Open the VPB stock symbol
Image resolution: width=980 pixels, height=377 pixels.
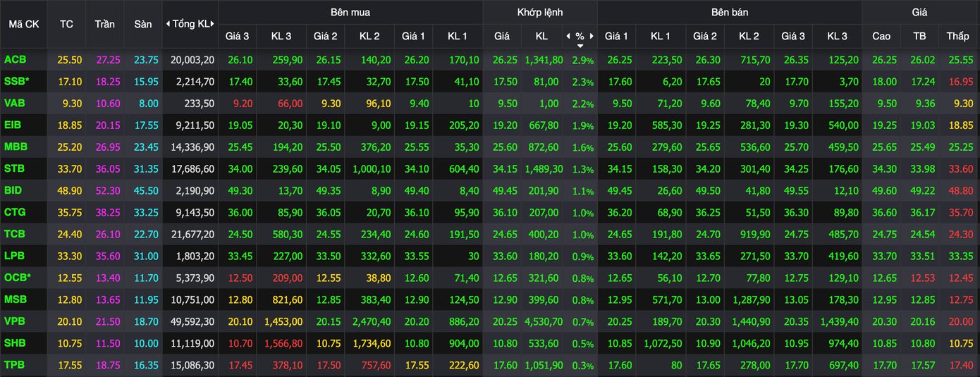(16, 321)
